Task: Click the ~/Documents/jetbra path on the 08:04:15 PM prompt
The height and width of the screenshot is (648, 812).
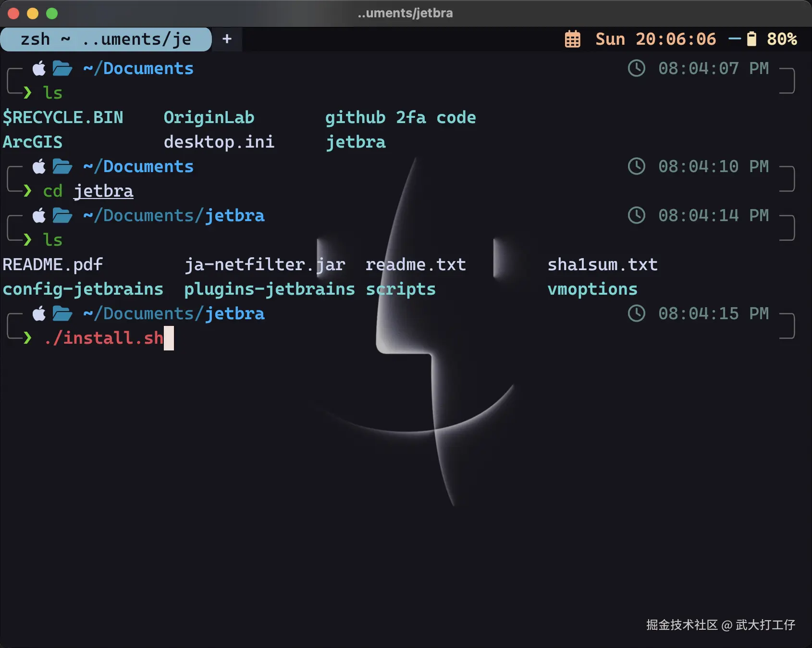Action: pos(174,313)
